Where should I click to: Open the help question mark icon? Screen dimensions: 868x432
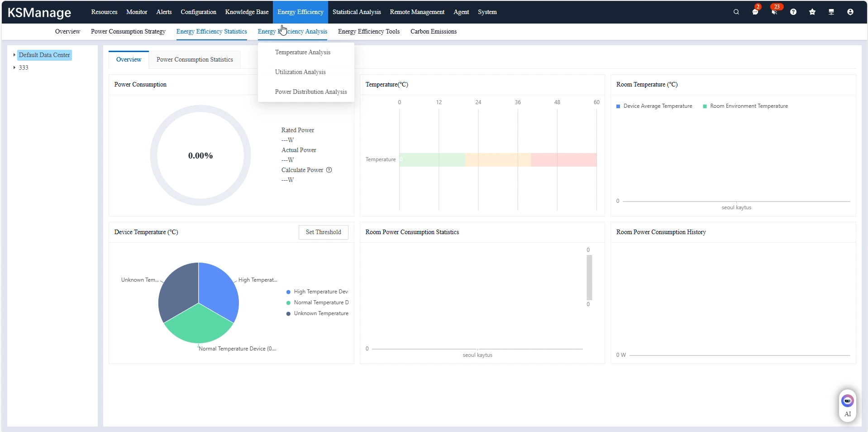click(793, 12)
